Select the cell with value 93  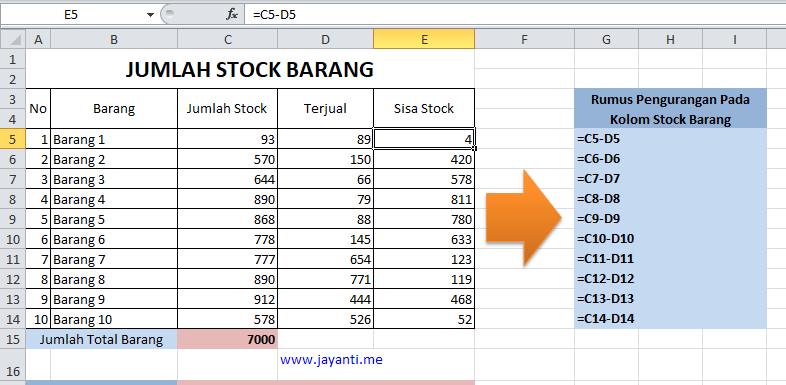(228, 139)
